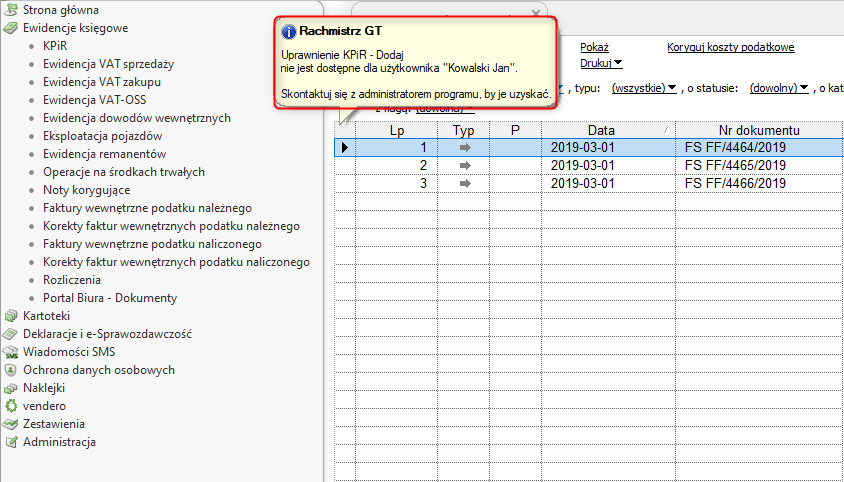The height and width of the screenshot is (482, 844).
Task: Open the Zestawienia module
Action: point(54,424)
